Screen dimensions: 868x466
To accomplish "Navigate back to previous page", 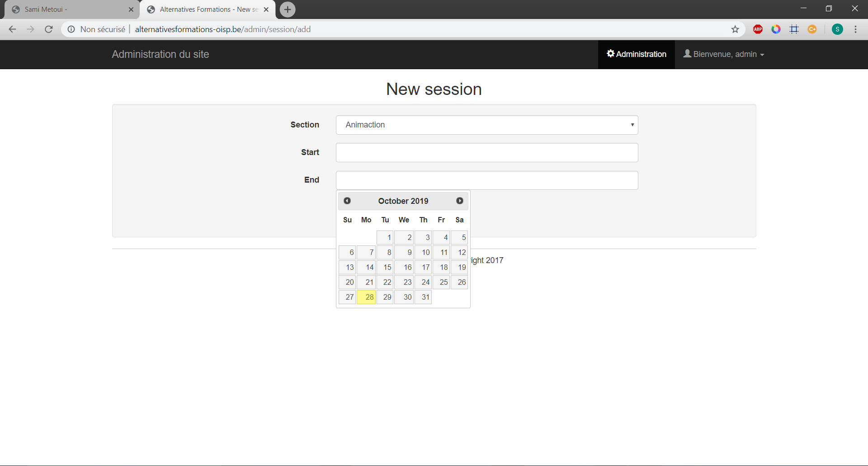I will click(x=13, y=29).
